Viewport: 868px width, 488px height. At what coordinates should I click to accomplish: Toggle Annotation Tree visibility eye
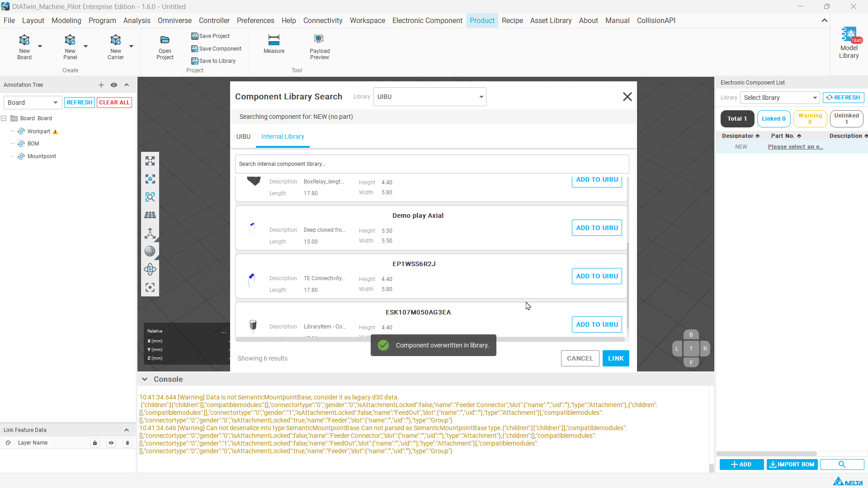114,85
